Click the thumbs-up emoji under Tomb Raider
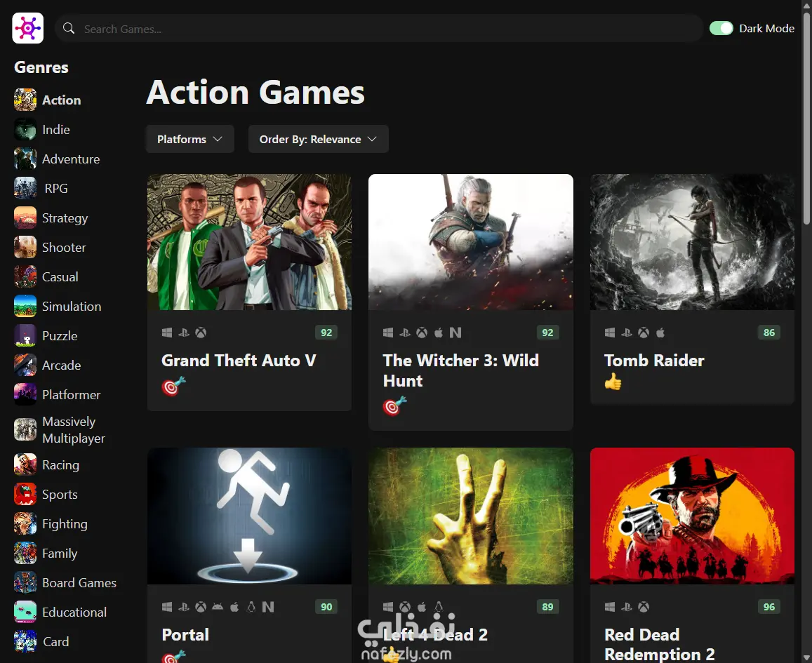 click(x=613, y=382)
